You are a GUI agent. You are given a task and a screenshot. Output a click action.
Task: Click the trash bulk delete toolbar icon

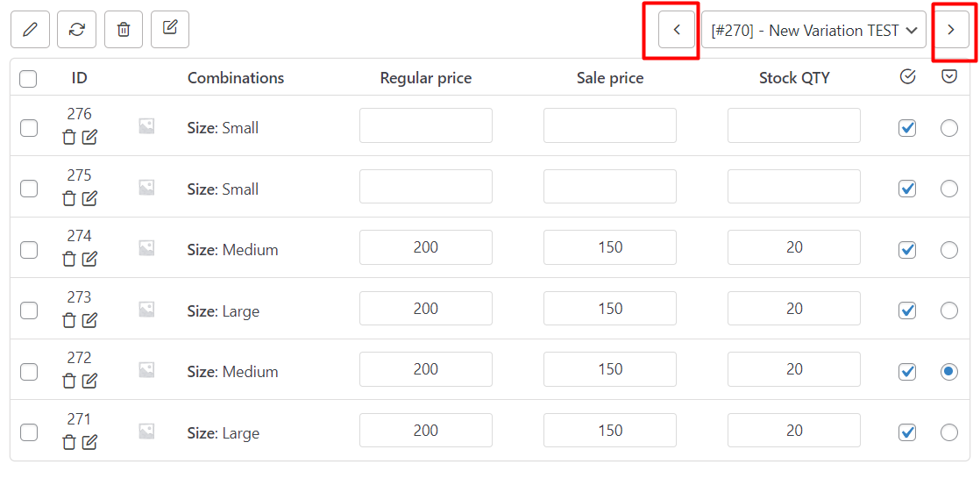click(123, 30)
